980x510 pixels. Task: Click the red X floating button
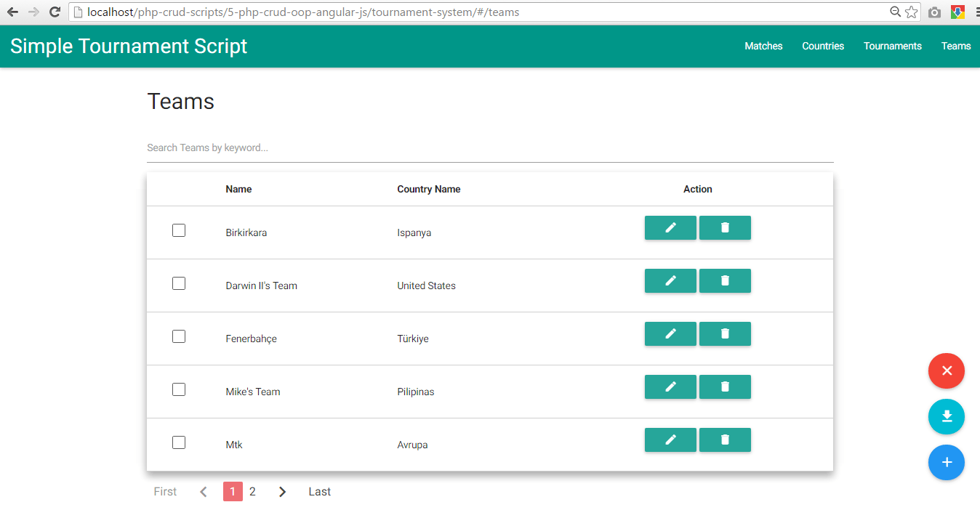[x=947, y=371]
